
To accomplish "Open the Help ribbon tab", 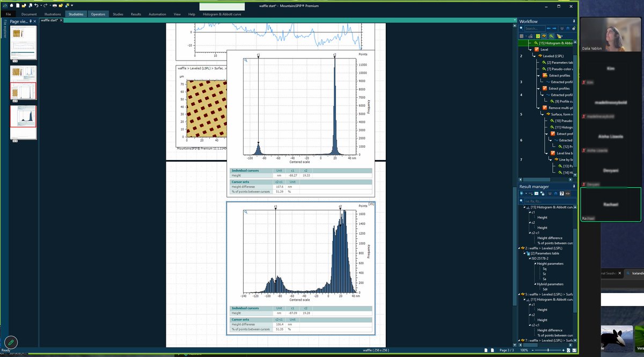I will [x=192, y=14].
